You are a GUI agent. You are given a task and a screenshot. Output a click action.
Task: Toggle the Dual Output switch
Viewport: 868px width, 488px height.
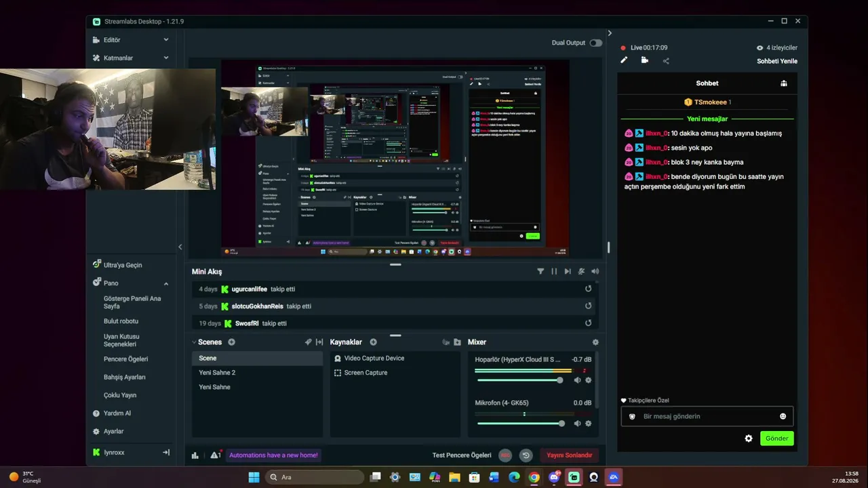595,43
